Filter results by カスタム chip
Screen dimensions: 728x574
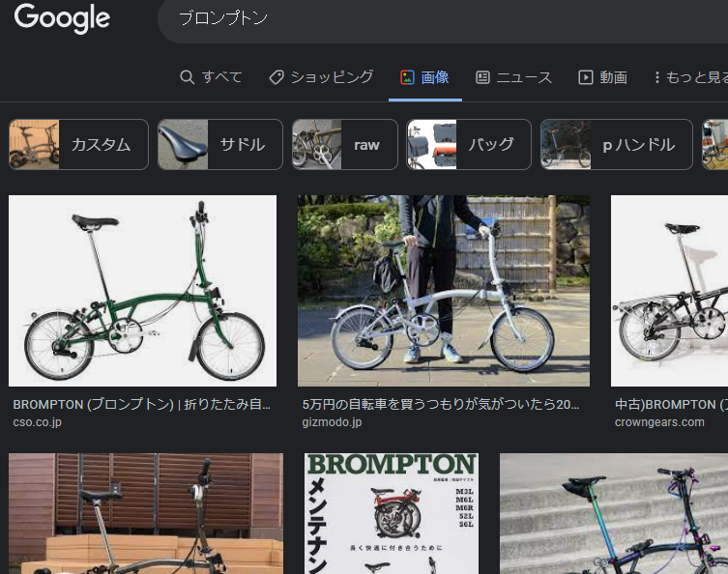click(x=79, y=144)
